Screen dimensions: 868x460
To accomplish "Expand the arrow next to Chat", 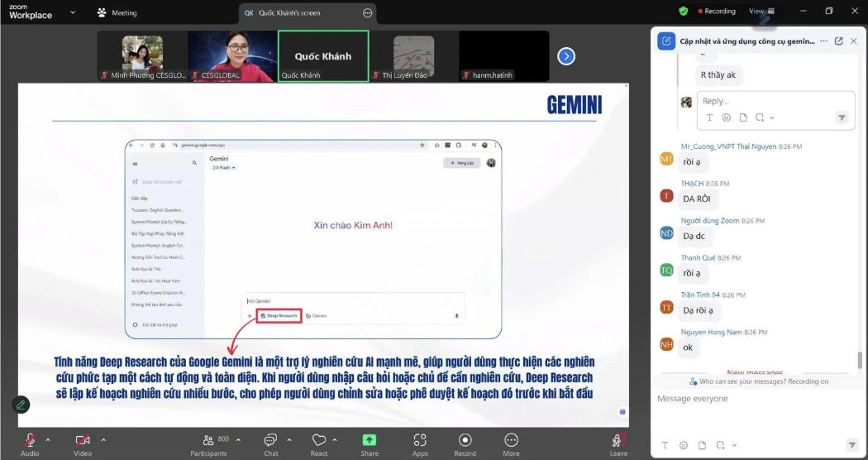I will pyautogui.click(x=289, y=440).
